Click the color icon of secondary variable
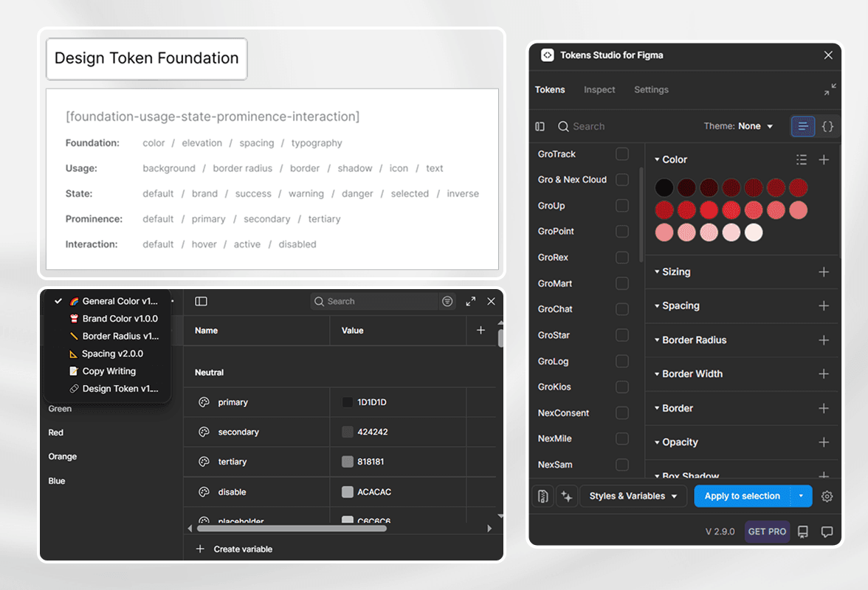Image resolution: width=868 pixels, height=590 pixels. click(x=204, y=432)
